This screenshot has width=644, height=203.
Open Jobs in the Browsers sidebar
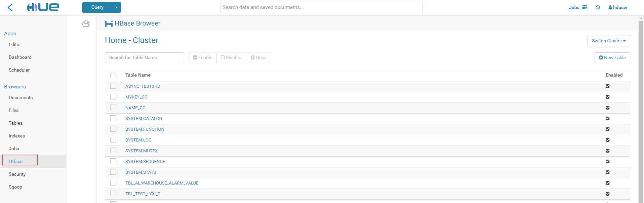pyautogui.click(x=14, y=149)
